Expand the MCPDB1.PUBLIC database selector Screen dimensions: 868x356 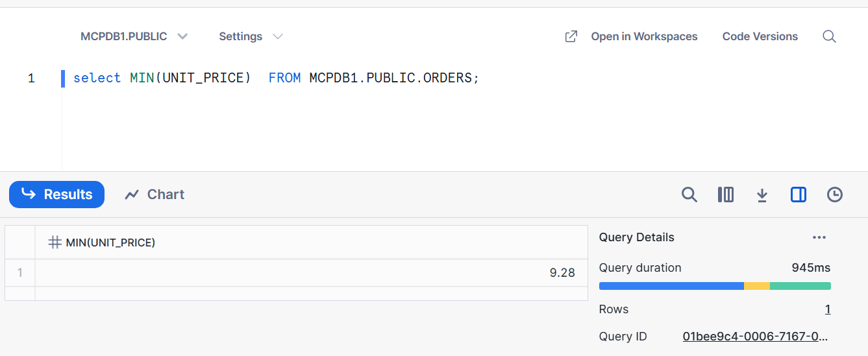[x=134, y=37]
